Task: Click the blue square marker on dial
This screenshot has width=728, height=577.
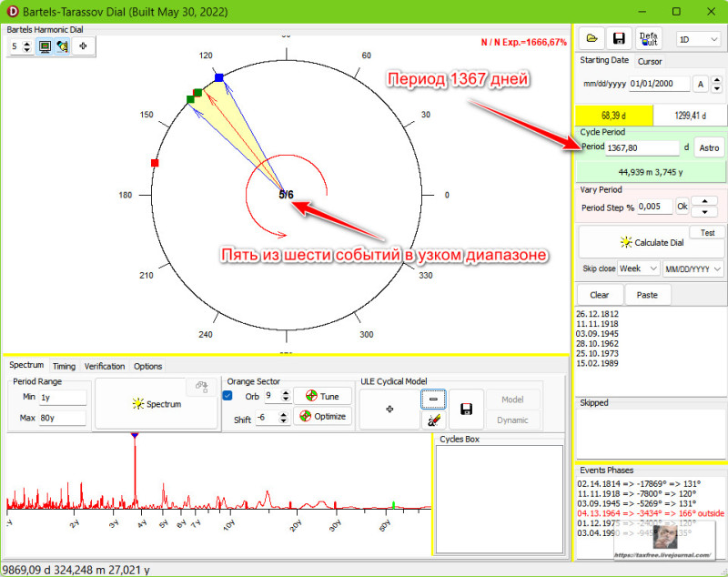Action: [219, 77]
